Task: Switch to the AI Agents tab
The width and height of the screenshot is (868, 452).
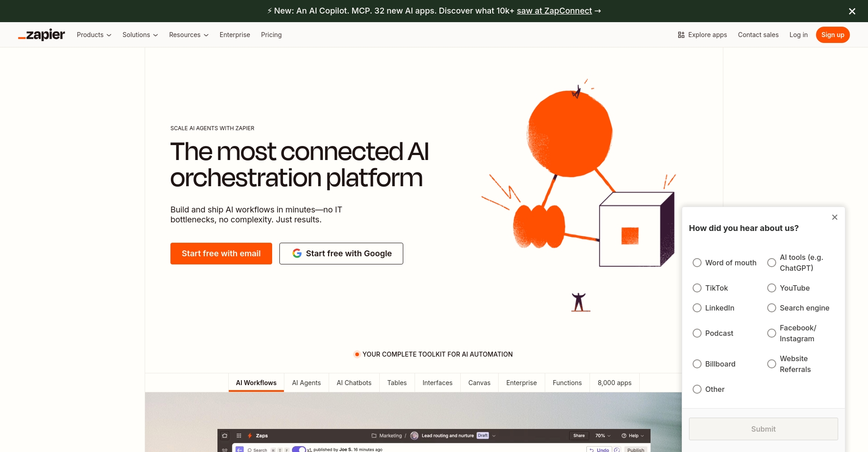Action: (x=306, y=383)
